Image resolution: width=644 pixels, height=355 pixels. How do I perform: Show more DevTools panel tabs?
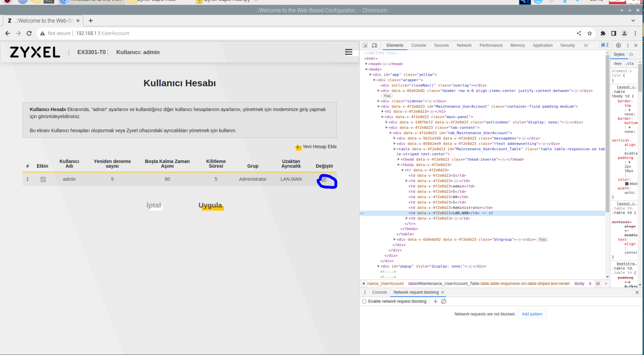point(586,46)
